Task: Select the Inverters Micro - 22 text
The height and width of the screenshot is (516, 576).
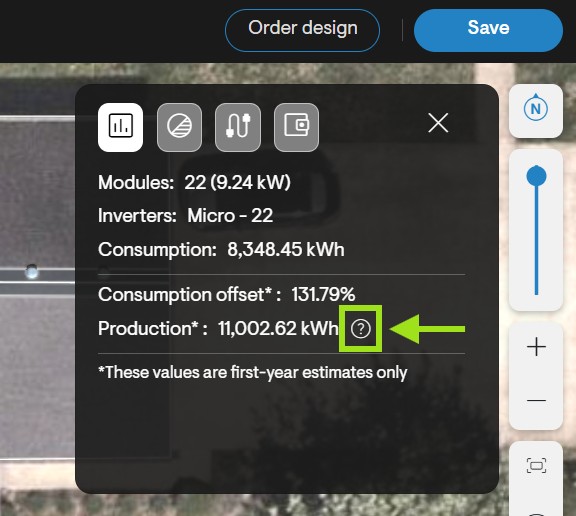Action: [x=186, y=216]
